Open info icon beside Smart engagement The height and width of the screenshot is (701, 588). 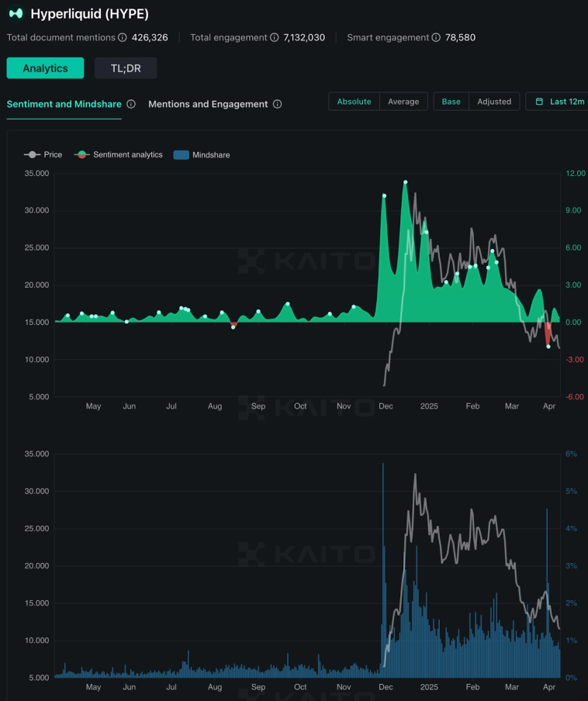(436, 37)
